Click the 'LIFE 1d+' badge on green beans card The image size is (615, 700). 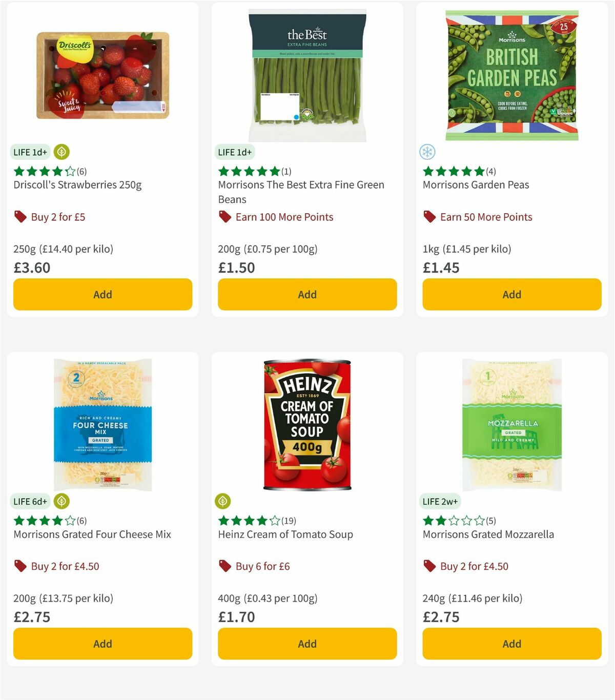pyautogui.click(x=234, y=152)
